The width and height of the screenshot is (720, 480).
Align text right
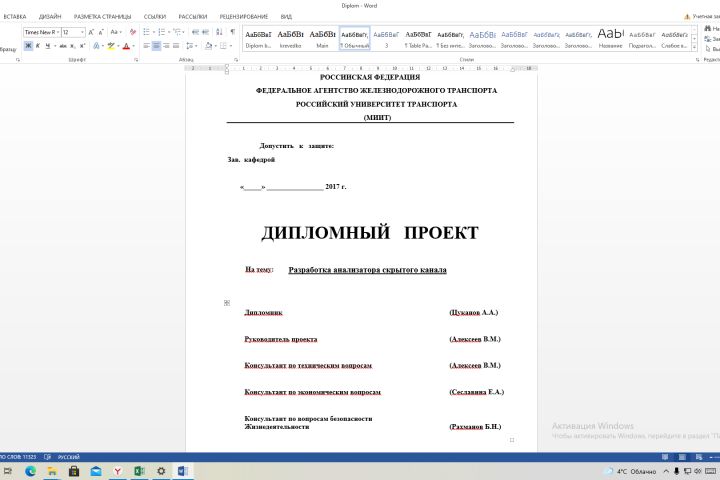click(166, 45)
